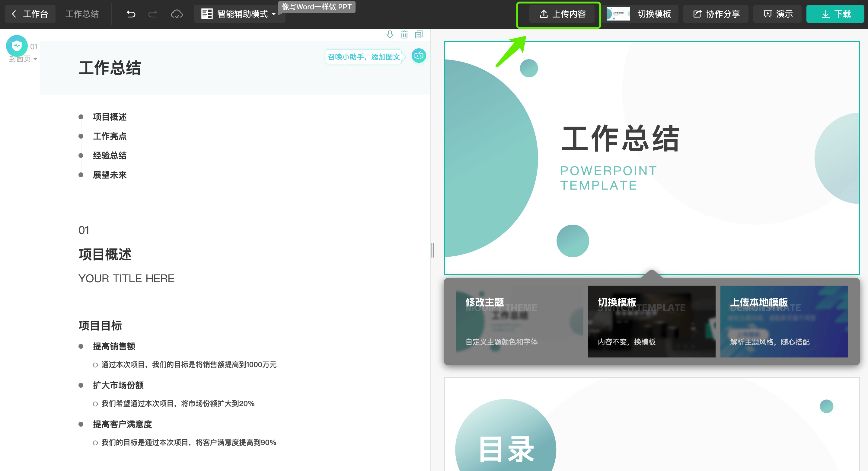The height and width of the screenshot is (471, 868).
Task: Click the POWERPOINT TEMPLATE subtitle on slide
Action: [x=608, y=178]
